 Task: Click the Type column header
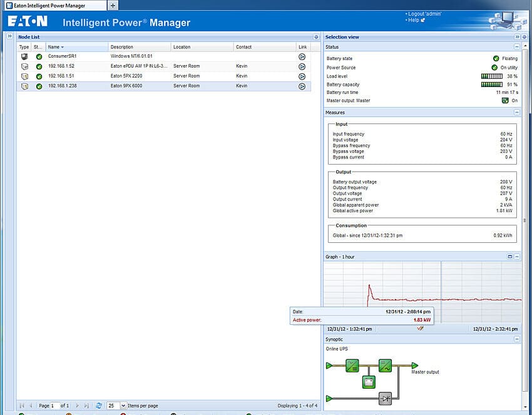coord(24,47)
